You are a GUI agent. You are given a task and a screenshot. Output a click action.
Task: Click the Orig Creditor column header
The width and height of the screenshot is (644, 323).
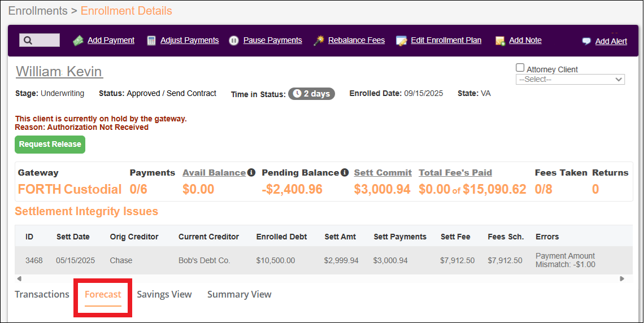tap(134, 237)
